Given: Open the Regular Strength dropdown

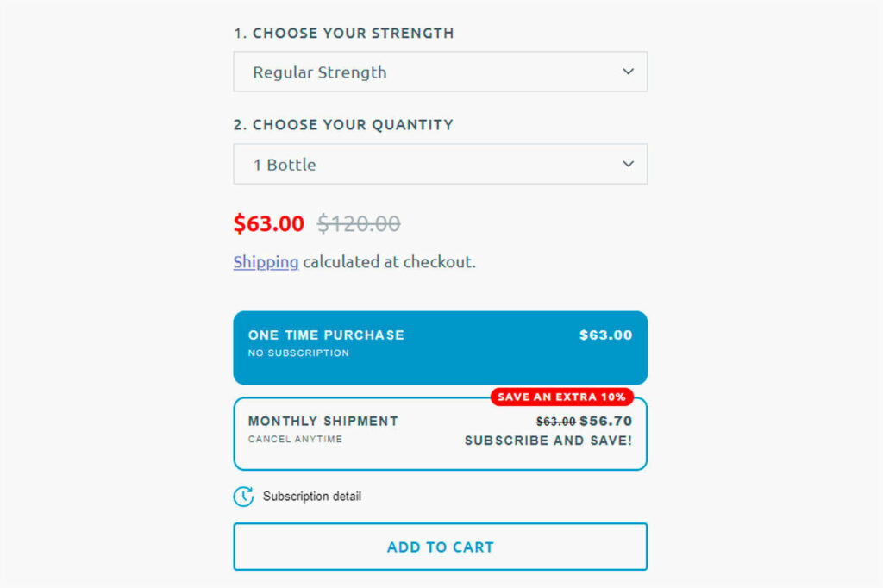Looking at the screenshot, I should pyautogui.click(x=440, y=72).
